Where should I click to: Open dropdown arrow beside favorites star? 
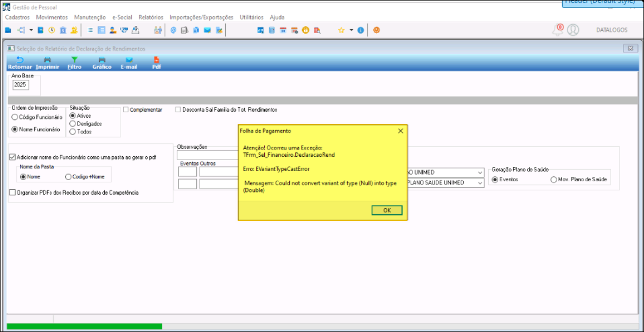351,30
